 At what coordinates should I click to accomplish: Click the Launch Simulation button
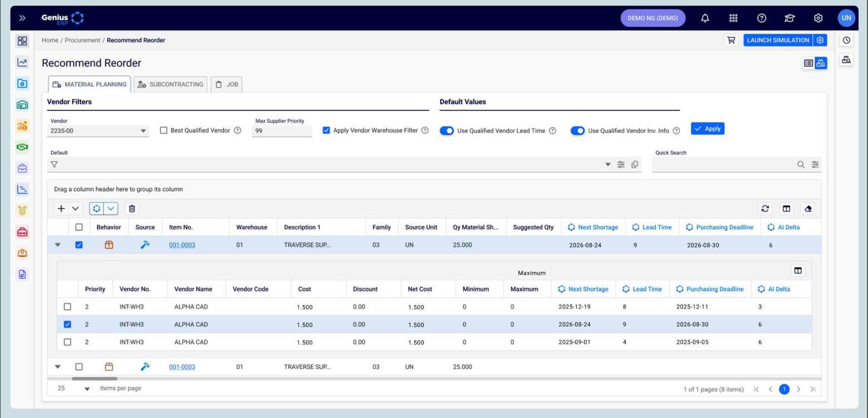tap(777, 40)
